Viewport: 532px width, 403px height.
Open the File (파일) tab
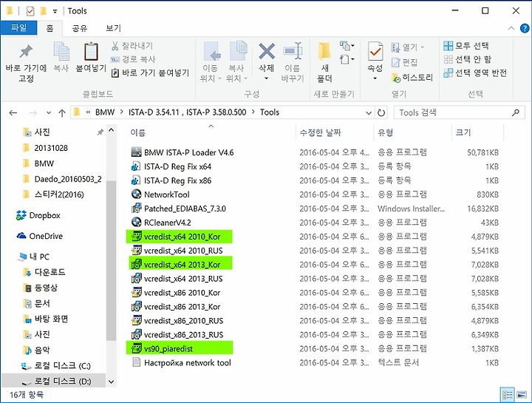click(18, 28)
